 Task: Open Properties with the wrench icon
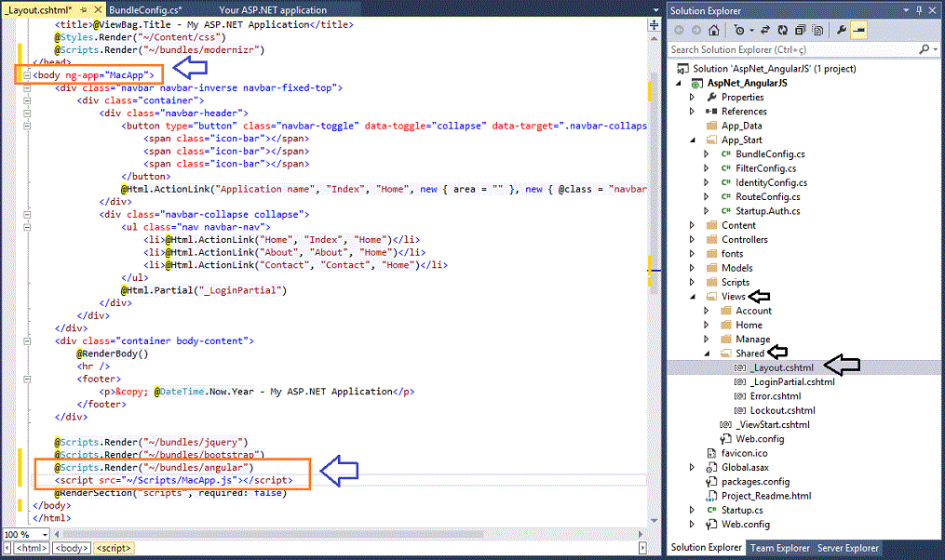coord(842,30)
